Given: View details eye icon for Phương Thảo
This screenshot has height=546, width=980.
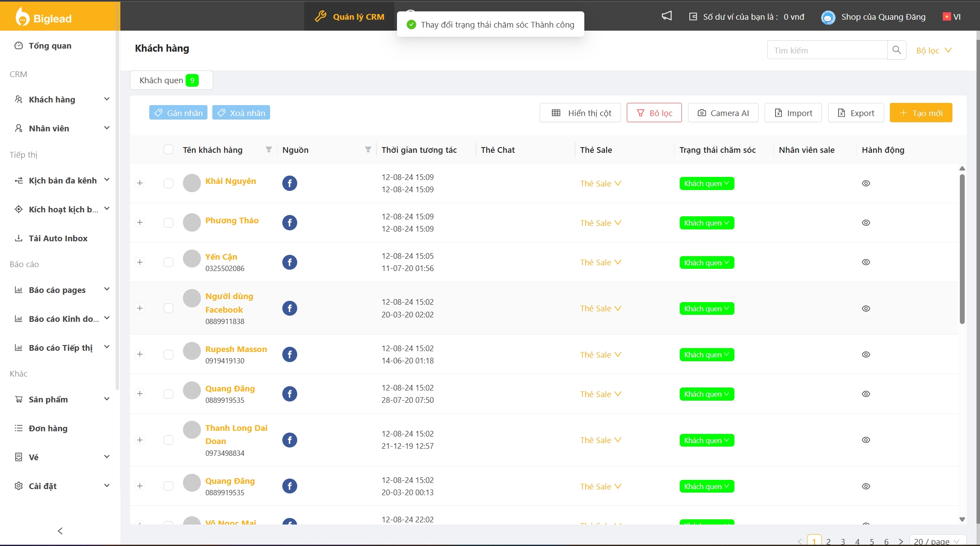Looking at the screenshot, I should 866,222.
